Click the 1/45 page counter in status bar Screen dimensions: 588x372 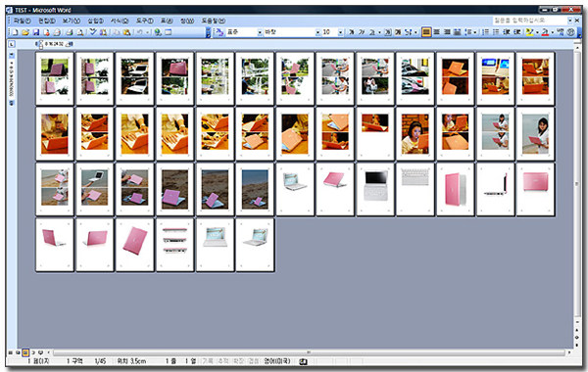100,361
